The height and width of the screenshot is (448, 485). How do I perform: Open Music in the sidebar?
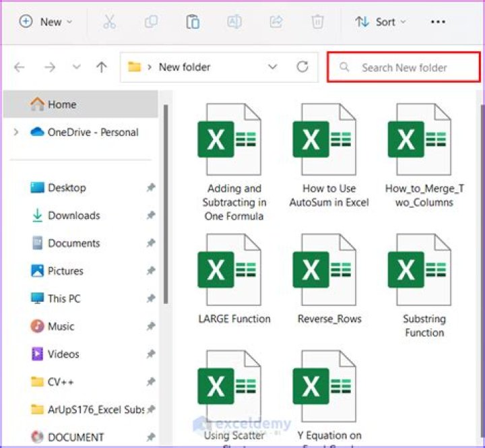point(53,326)
